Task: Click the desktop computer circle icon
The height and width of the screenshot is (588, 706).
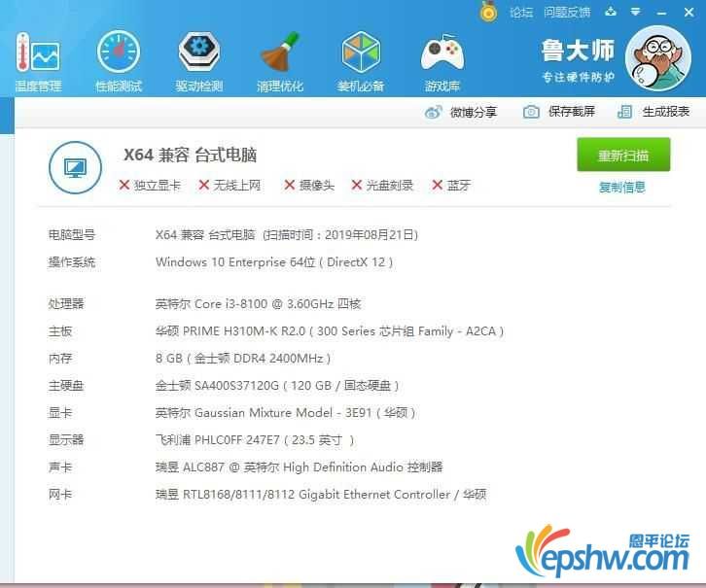Action: (x=75, y=168)
